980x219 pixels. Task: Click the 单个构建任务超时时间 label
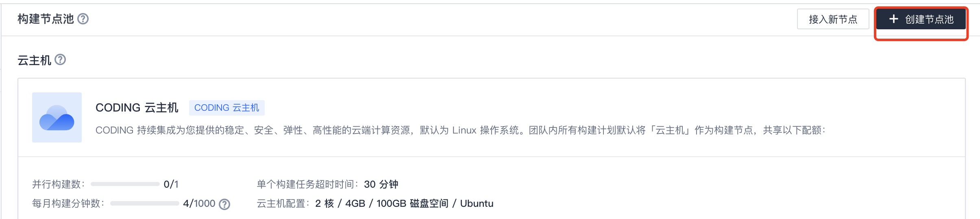pyautogui.click(x=308, y=184)
